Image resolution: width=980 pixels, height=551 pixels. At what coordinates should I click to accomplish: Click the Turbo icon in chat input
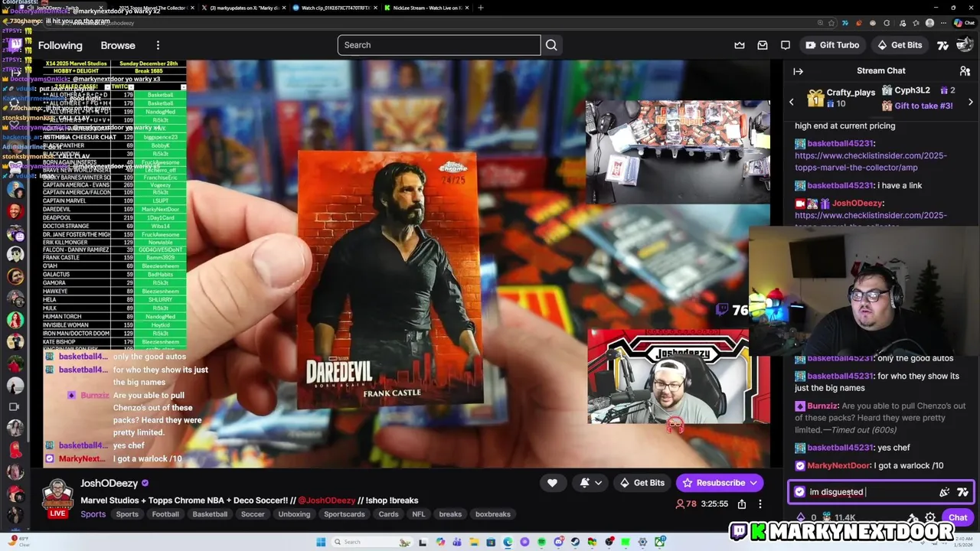(962, 492)
